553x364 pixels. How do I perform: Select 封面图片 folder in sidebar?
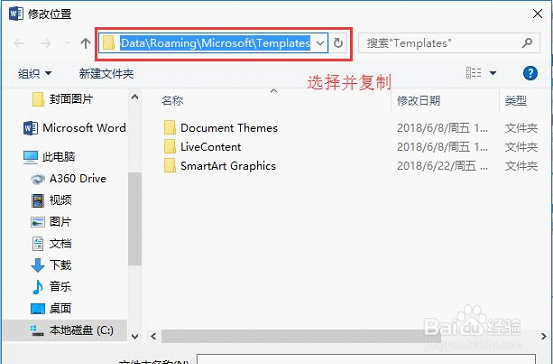(x=62, y=99)
